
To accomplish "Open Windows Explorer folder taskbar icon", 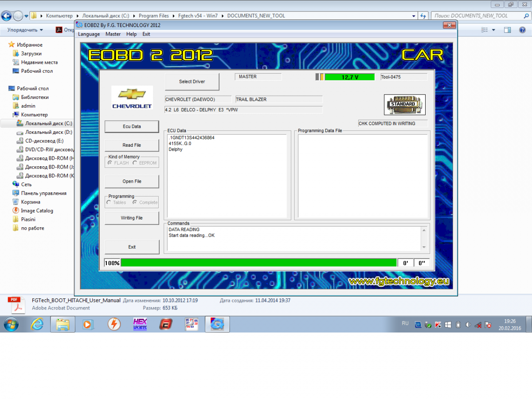I will pos(63,325).
